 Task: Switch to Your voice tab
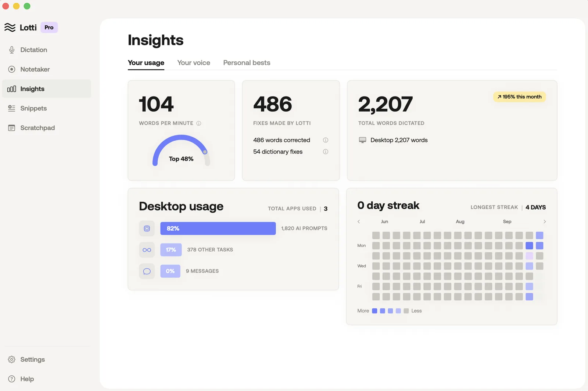(x=194, y=63)
